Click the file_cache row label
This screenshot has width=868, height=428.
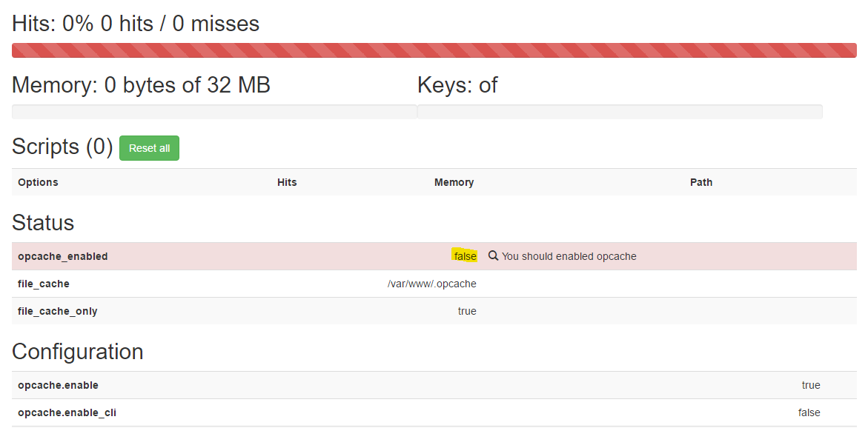(44, 284)
